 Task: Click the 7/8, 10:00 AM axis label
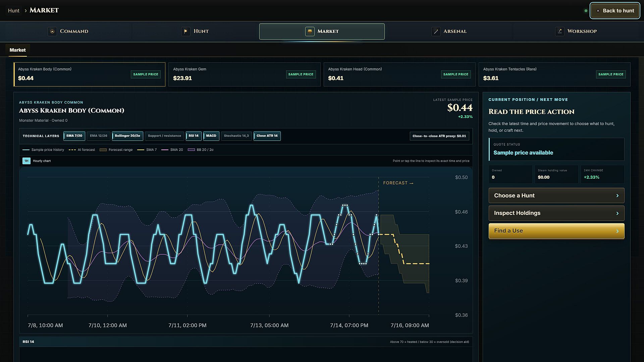click(45, 325)
